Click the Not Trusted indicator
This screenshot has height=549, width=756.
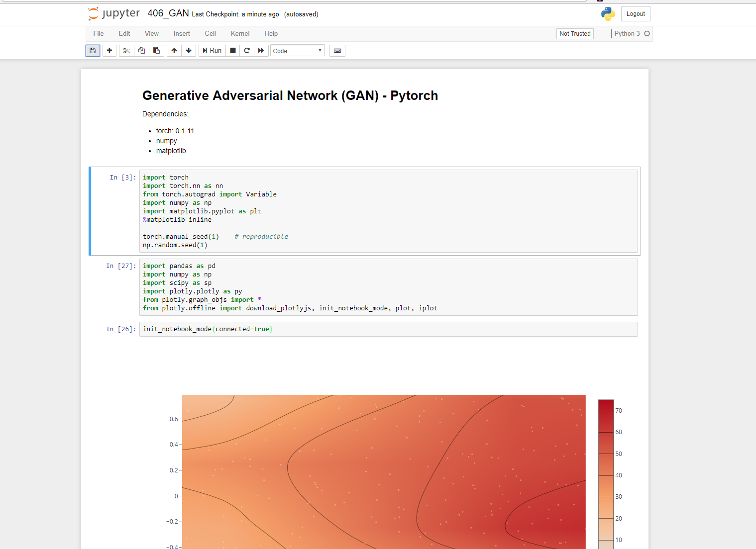pos(574,33)
